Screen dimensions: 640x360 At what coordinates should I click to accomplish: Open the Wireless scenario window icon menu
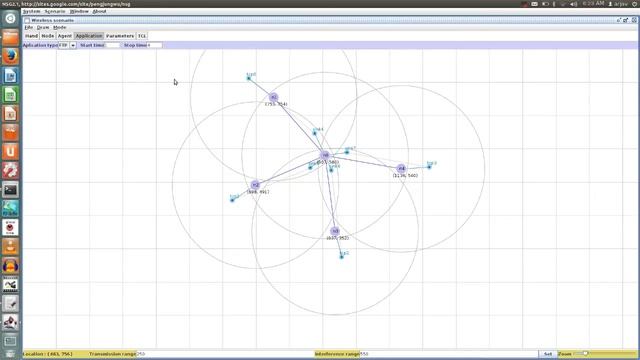(x=27, y=20)
